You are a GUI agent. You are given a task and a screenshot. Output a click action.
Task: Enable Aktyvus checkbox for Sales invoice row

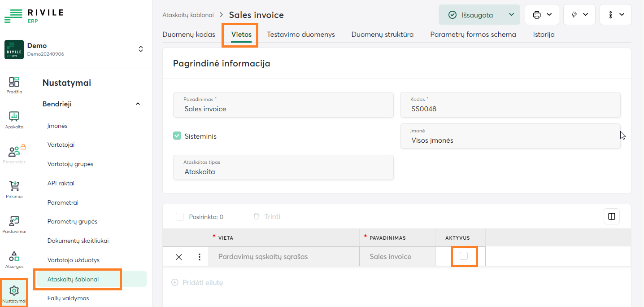tap(464, 256)
